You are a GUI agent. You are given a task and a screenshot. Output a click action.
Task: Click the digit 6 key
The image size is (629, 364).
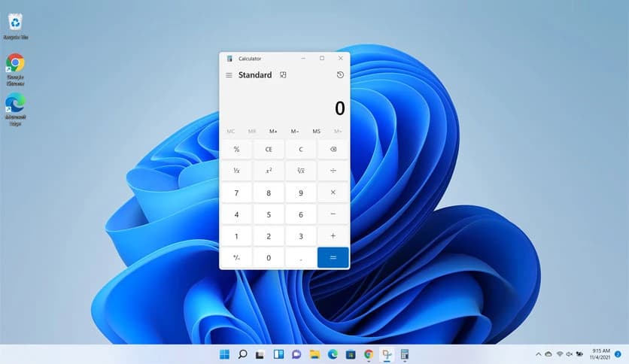[301, 214]
